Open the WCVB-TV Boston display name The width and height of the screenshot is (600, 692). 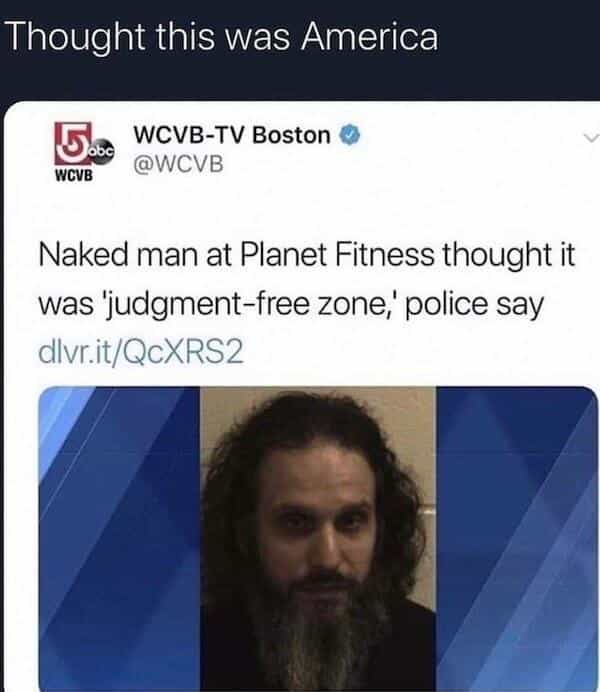point(232,135)
